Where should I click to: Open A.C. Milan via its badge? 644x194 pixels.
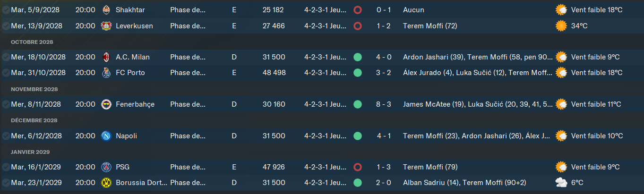106,57
